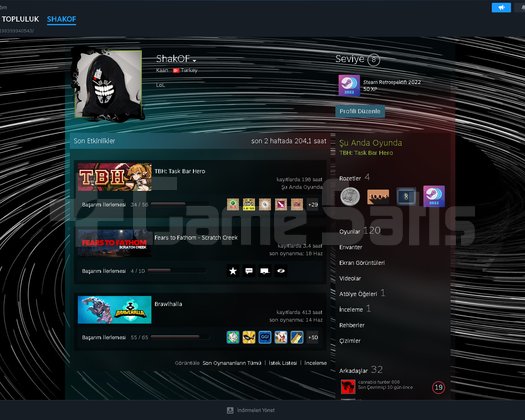
Task: Click the Fears to Fathom banner thumbnail
Action: click(x=115, y=243)
